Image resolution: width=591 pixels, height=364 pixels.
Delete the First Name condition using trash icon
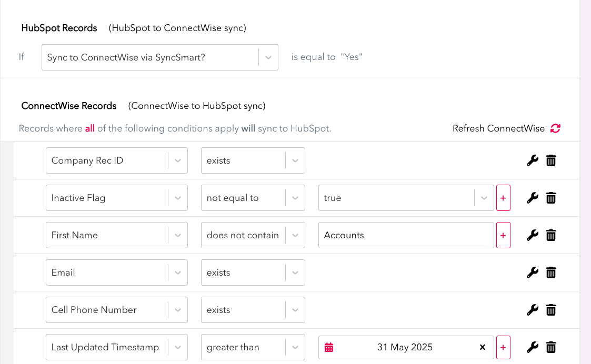pos(551,235)
